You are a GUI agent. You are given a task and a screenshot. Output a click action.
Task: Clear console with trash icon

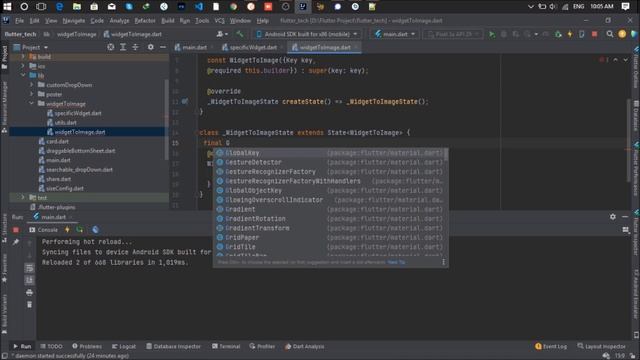29,304
